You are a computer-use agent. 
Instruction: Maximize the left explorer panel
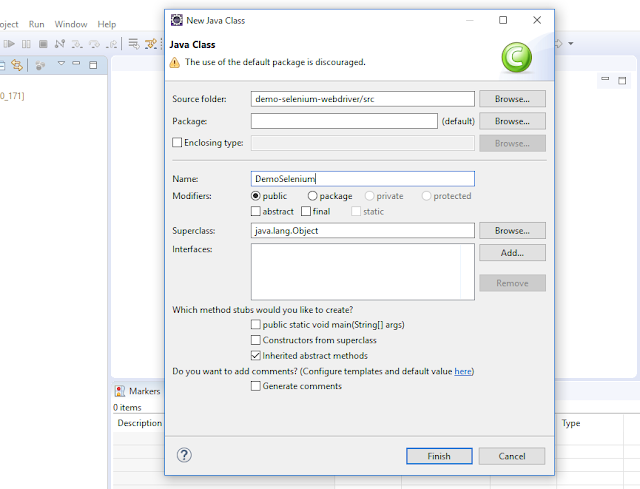tap(93, 65)
